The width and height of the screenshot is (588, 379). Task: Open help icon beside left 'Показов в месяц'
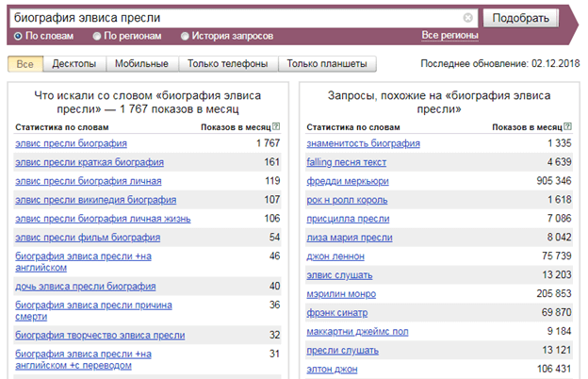coord(276,126)
